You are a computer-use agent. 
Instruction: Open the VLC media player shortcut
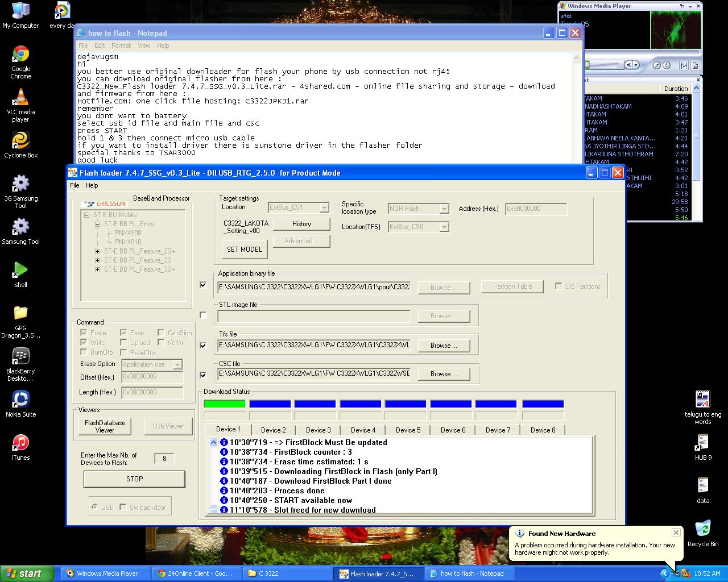tap(21, 106)
